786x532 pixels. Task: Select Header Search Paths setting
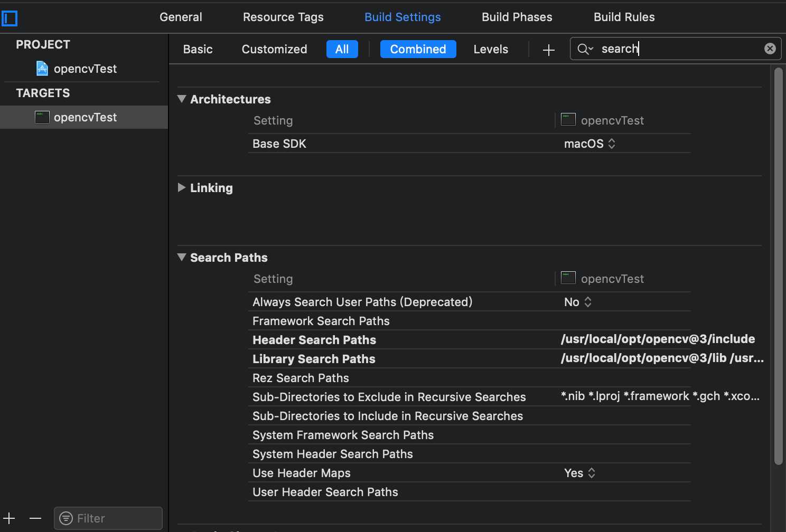coord(469,340)
